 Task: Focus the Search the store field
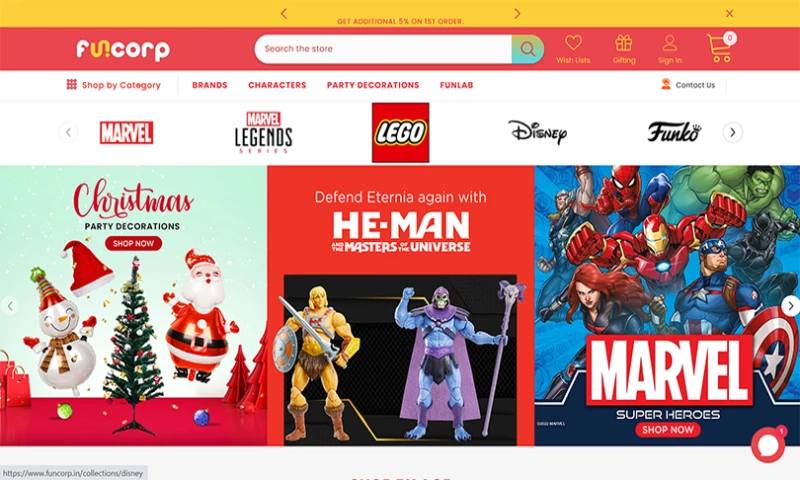(383, 49)
